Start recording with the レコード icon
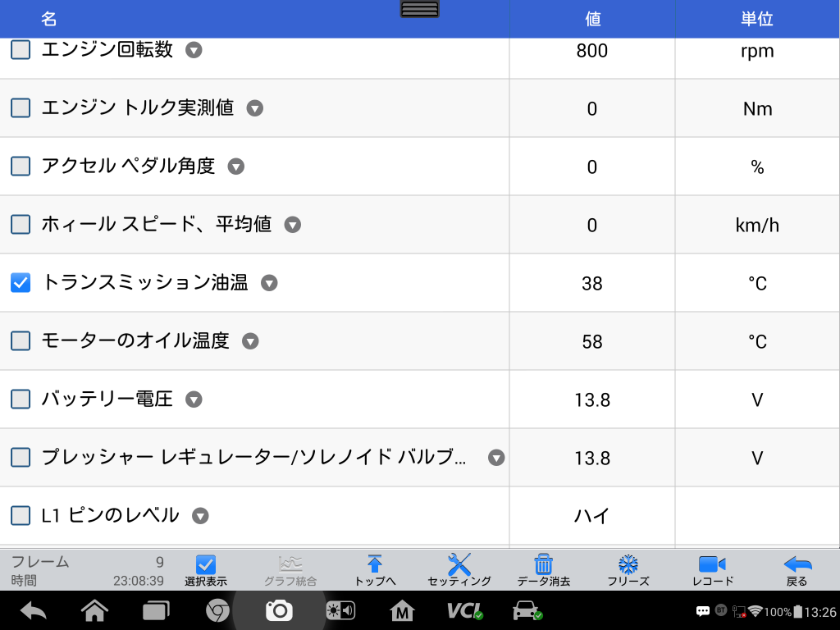The width and height of the screenshot is (840, 630). pyautogui.click(x=712, y=565)
